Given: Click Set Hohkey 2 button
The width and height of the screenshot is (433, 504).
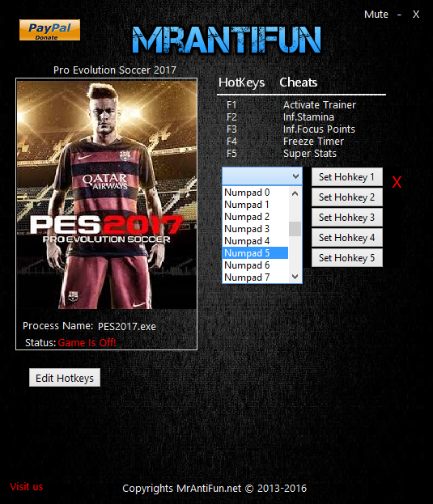Looking at the screenshot, I should point(347,197).
